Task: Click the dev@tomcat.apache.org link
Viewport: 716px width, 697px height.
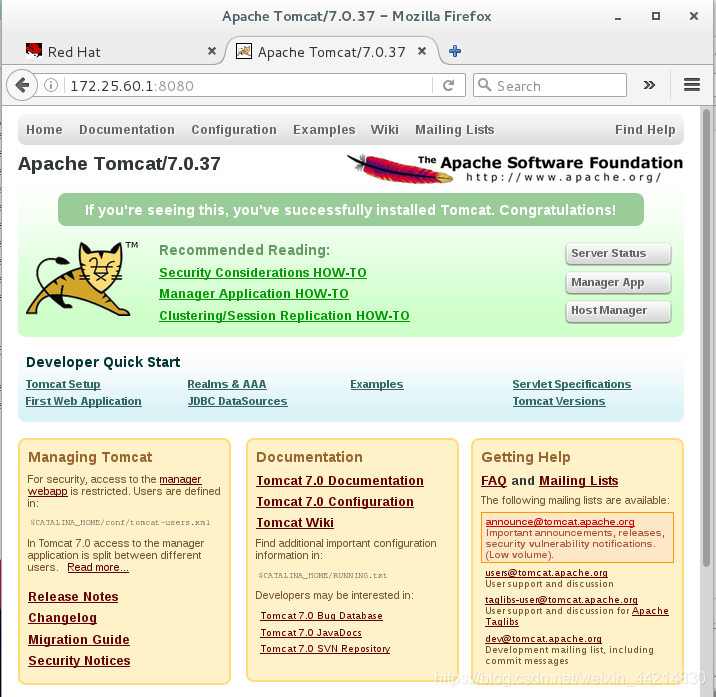Action: pos(543,639)
